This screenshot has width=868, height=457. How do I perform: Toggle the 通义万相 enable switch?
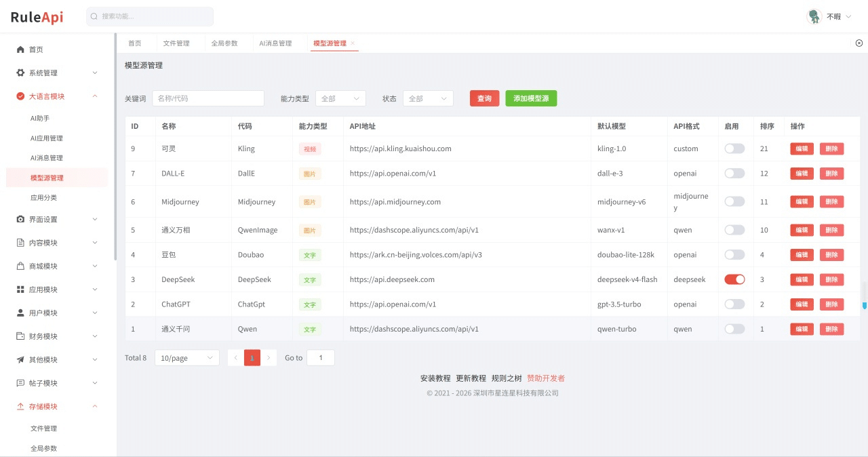coord(734,230)
